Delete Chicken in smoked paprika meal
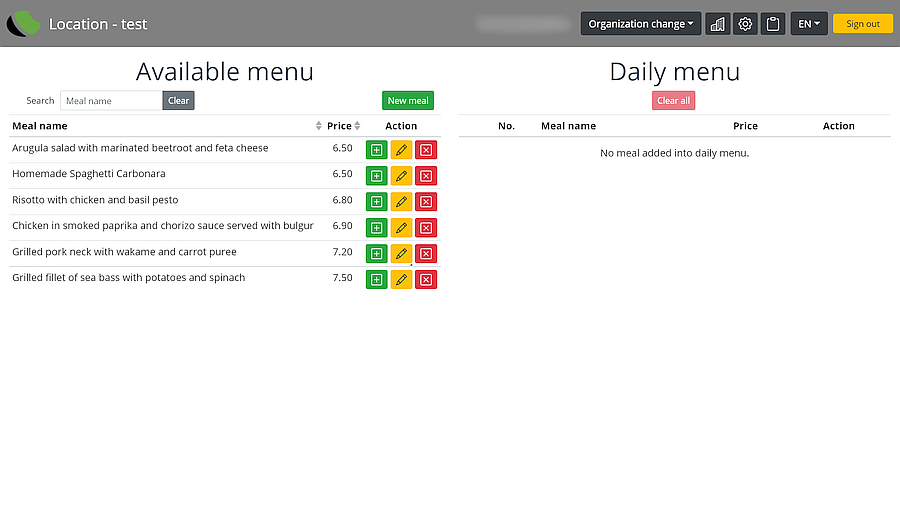 (426, 228)
